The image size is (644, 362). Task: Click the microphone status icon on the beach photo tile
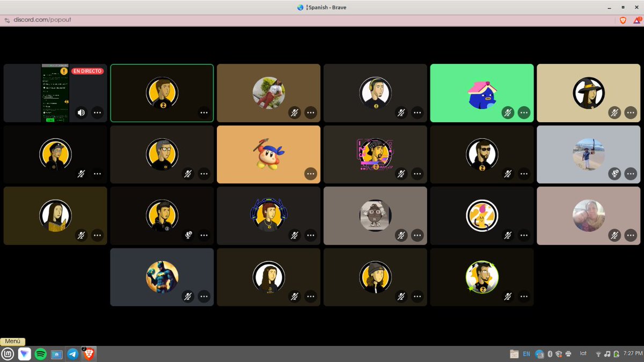[614, 174]
